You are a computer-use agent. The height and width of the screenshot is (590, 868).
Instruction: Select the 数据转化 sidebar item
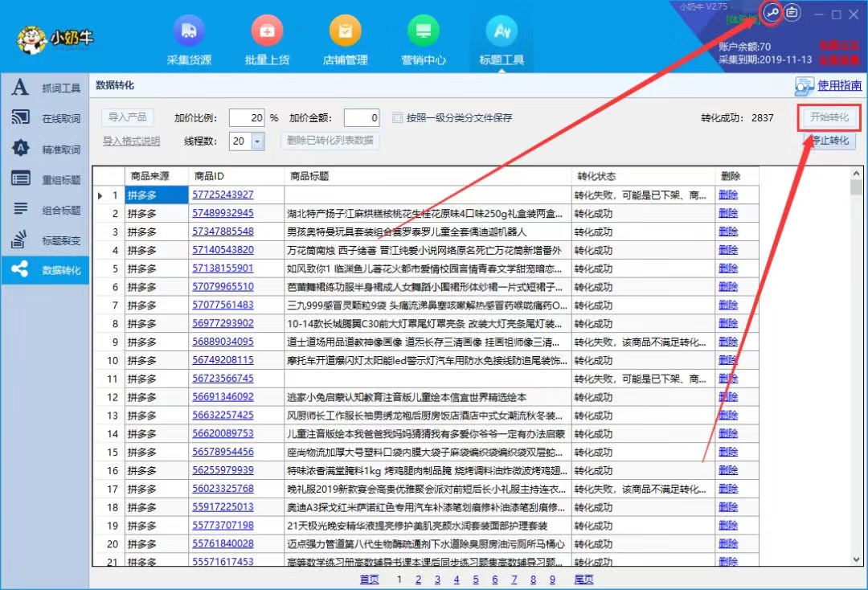pos(45,270)
